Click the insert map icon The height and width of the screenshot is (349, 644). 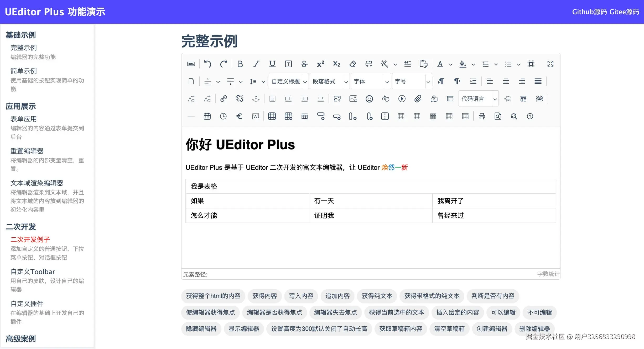click(434, 99)
